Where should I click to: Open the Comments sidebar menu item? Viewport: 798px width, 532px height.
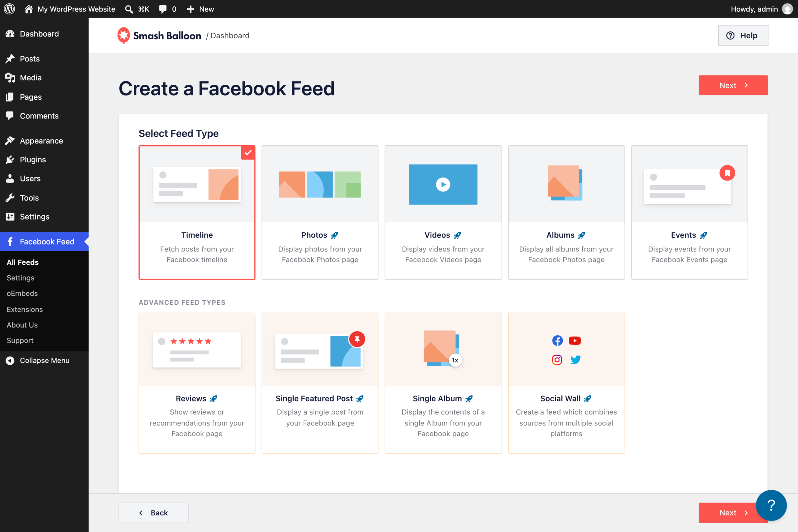[x=44, y=116]
